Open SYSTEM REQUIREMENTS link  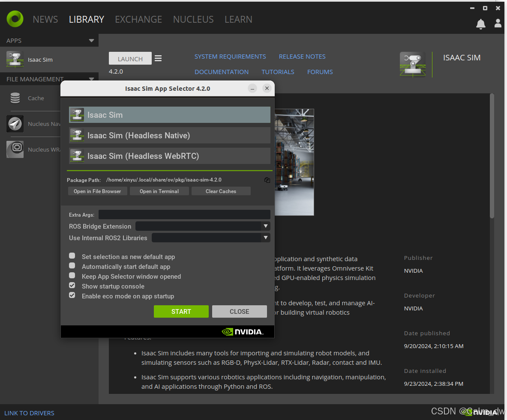click(230, 57)
